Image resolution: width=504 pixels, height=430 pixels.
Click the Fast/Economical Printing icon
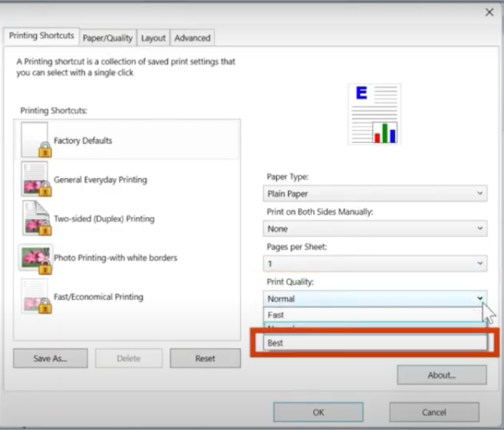click(x=36, y=296)
